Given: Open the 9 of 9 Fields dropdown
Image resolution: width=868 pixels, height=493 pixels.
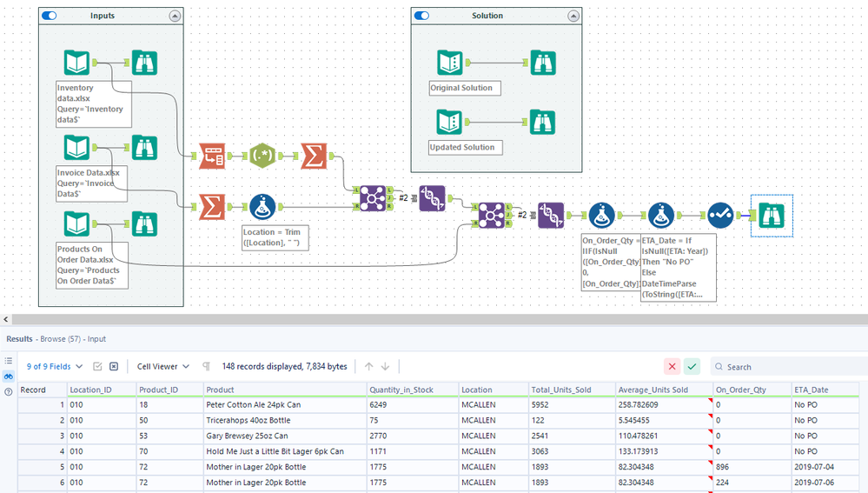Looking at the screenshot, I should tap(54, 366).
